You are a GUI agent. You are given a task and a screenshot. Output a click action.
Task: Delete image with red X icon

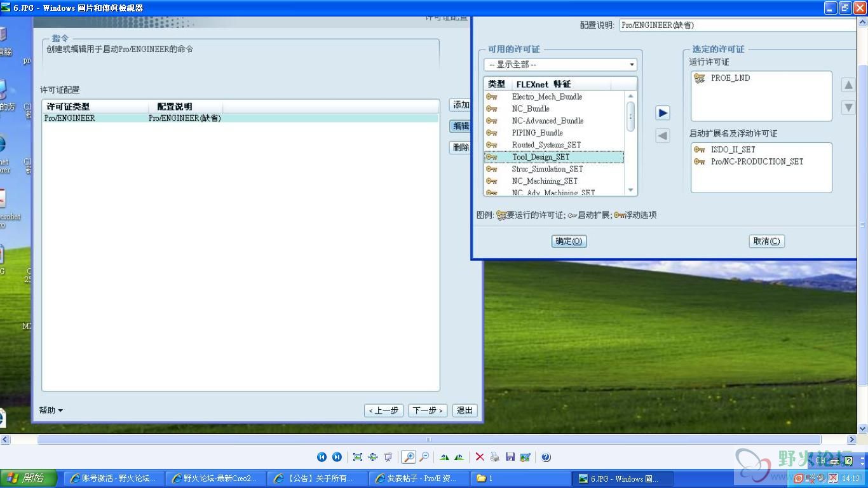(480, 457)
